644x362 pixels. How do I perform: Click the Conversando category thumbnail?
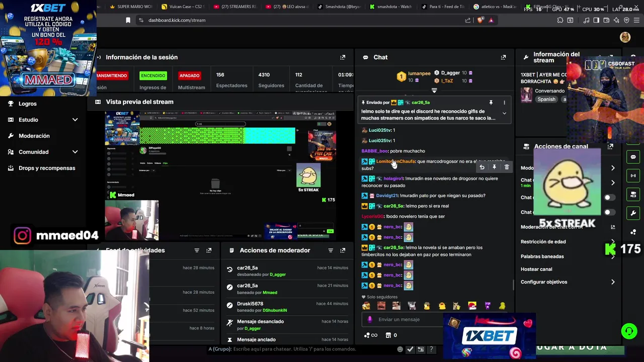click(x=527, y=95)
